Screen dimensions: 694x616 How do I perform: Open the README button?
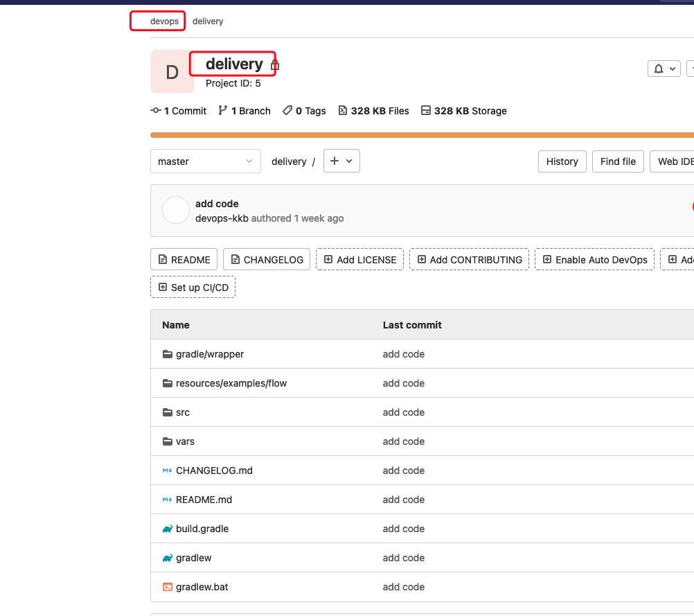pos(184,260)
